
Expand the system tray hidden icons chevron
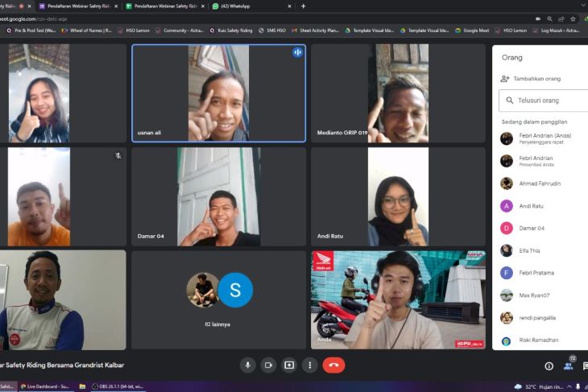click(x=569, y=386)
